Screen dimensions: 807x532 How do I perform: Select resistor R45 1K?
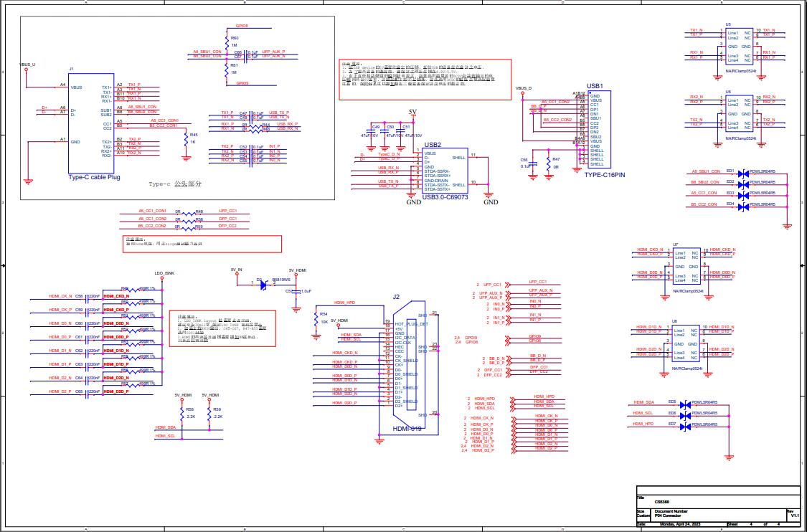click(187, 138)
